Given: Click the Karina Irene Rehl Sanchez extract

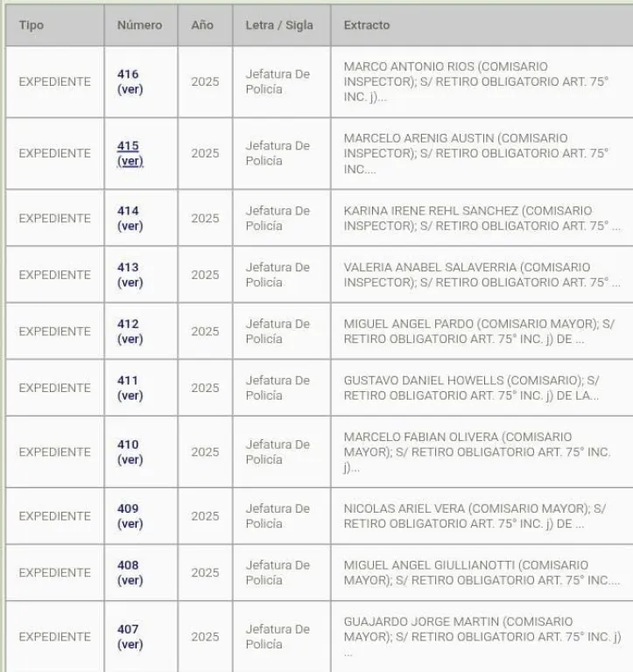Looking at the screenshot, I should click(x=481, y=218).
